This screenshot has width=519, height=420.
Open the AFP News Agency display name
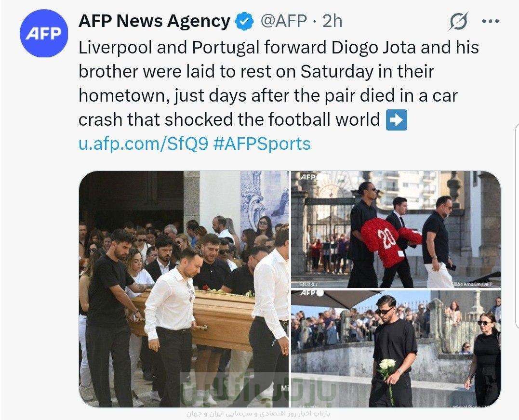pyautogui.click(x=154, y=21)
